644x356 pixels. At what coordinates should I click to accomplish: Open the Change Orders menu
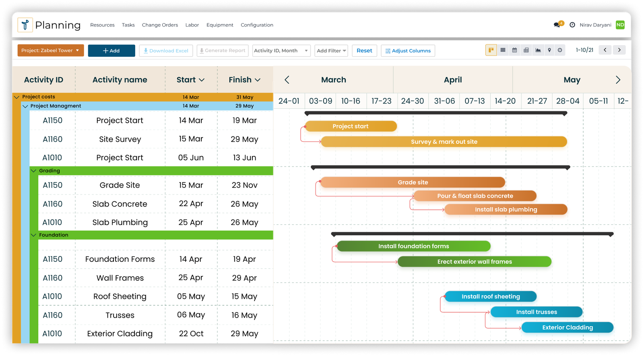pyautogui.click(x=160, y=25)
